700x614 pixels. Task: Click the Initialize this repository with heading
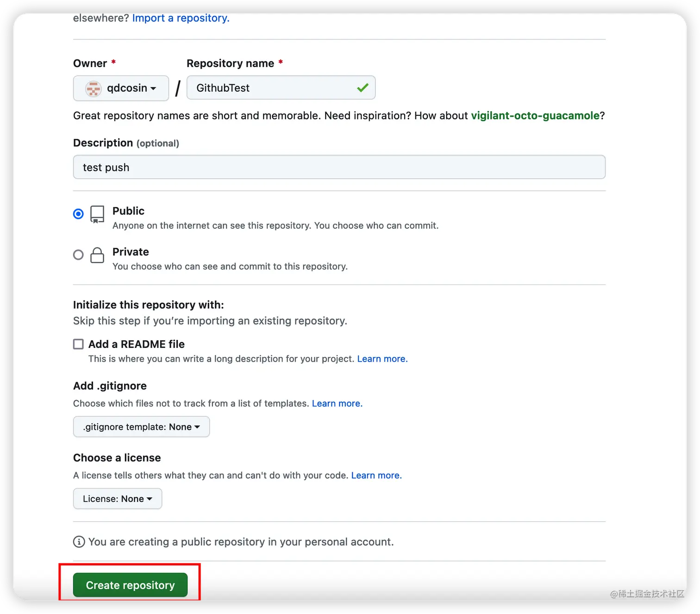[149, 305]
